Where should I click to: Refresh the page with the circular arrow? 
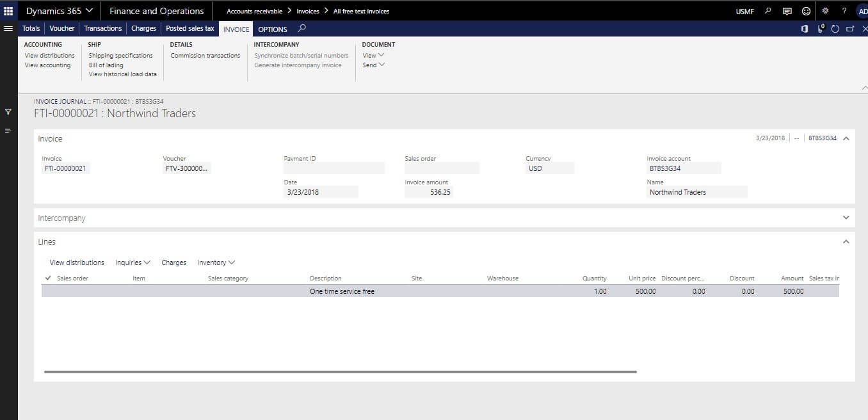point(835,29)
